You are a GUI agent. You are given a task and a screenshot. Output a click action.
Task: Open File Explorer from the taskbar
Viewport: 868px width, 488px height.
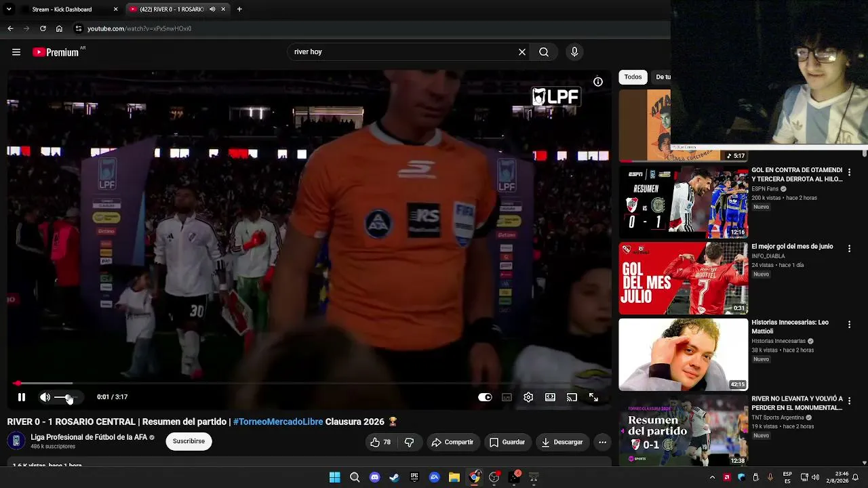pyautogui.click(x=454, y=477)
